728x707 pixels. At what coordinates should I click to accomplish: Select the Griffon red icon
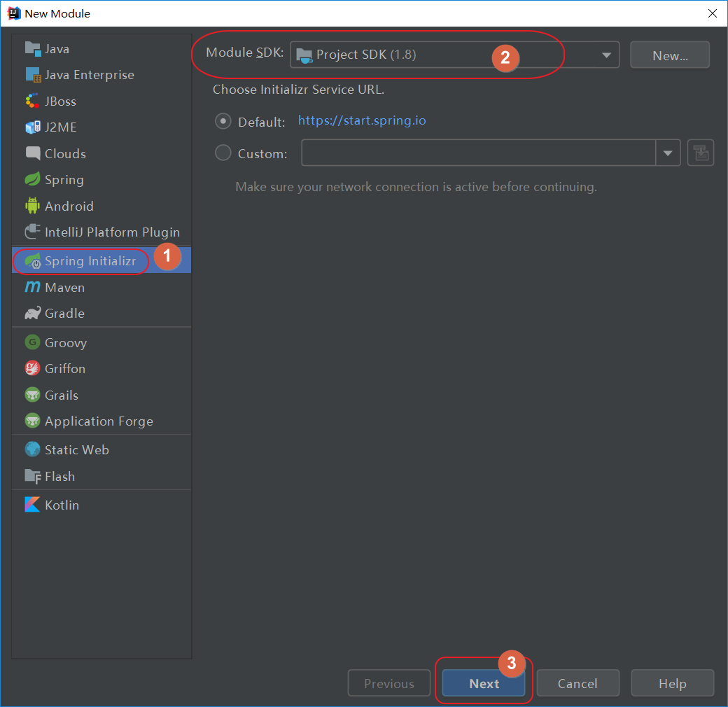[32, 368]
